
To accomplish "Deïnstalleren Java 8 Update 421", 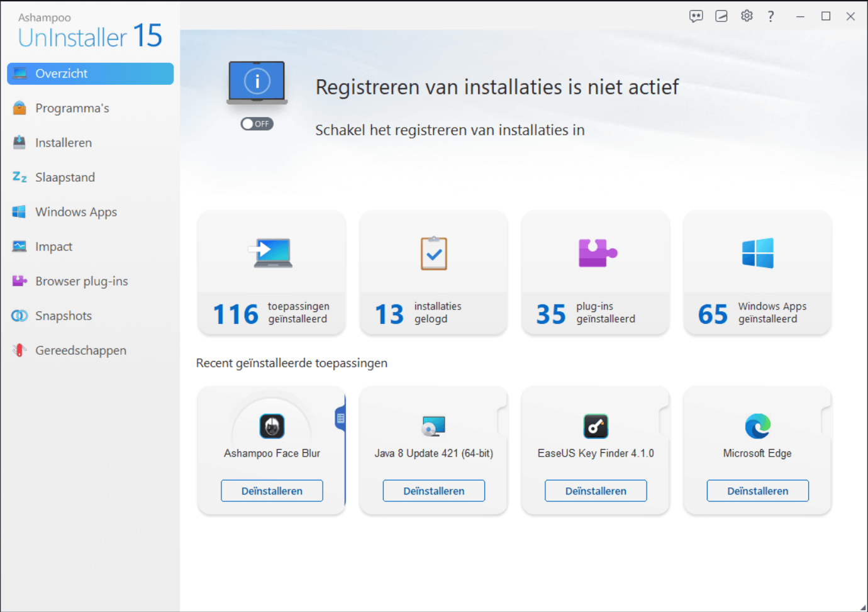I will click(434, 491).
